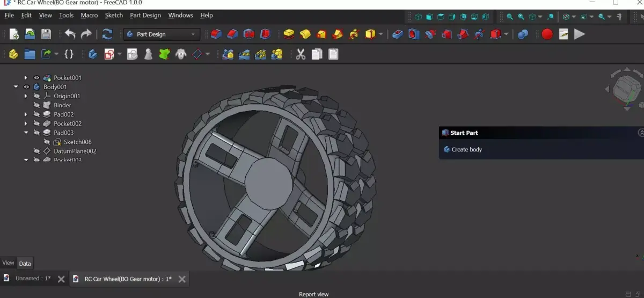Click the Groove tool
This screenshot has width=644, height=298.
coord(430,34)
